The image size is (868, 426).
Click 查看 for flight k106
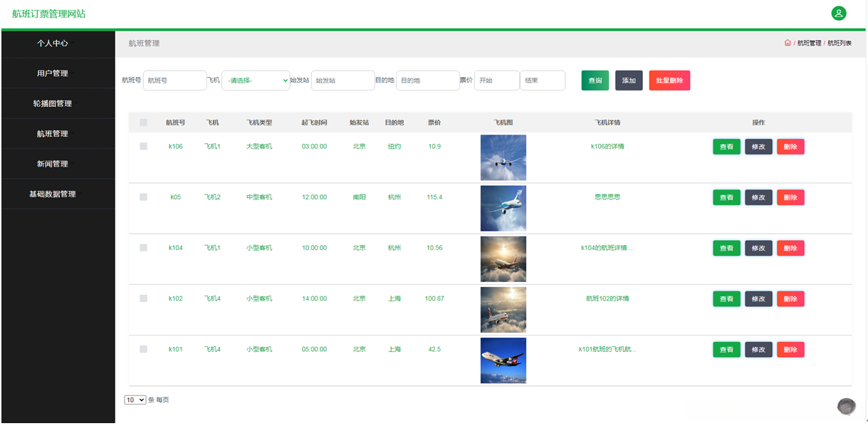[x=726, y=147]
